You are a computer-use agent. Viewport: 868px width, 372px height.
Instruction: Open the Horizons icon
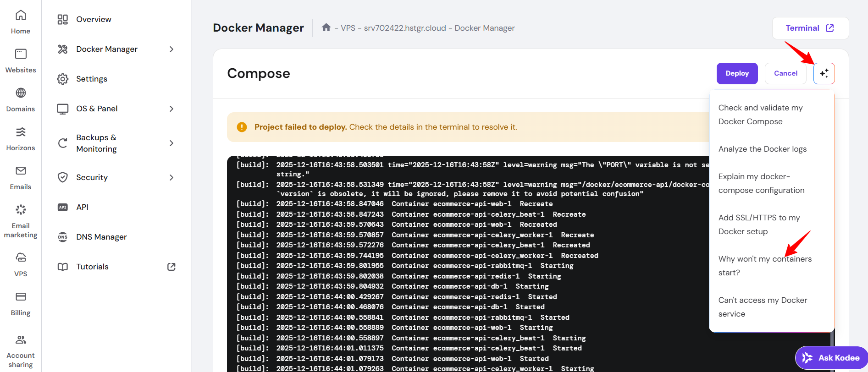(x=21, y=132)
